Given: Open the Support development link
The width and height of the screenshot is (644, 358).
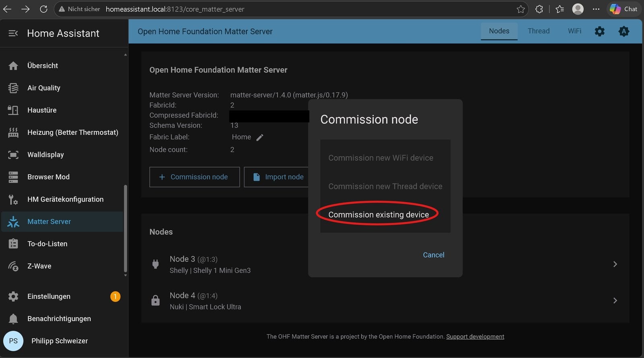Looking at the screenshot, I should coord(475,337).
